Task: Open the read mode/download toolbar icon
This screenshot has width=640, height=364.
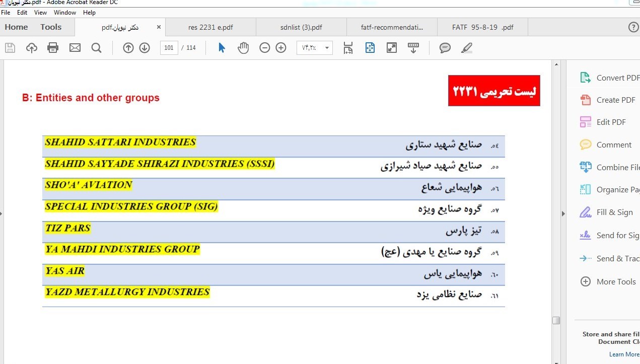Action: click(x=413, y=48)
